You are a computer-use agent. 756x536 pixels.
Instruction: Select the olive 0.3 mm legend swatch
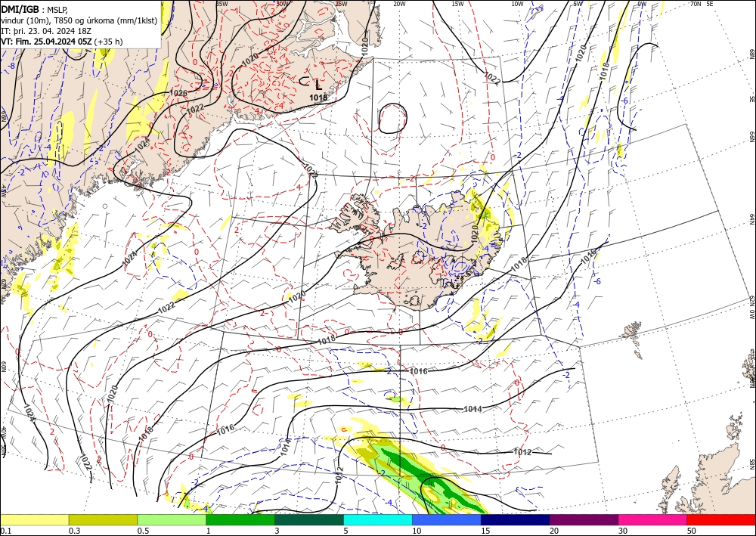[103, 519]
